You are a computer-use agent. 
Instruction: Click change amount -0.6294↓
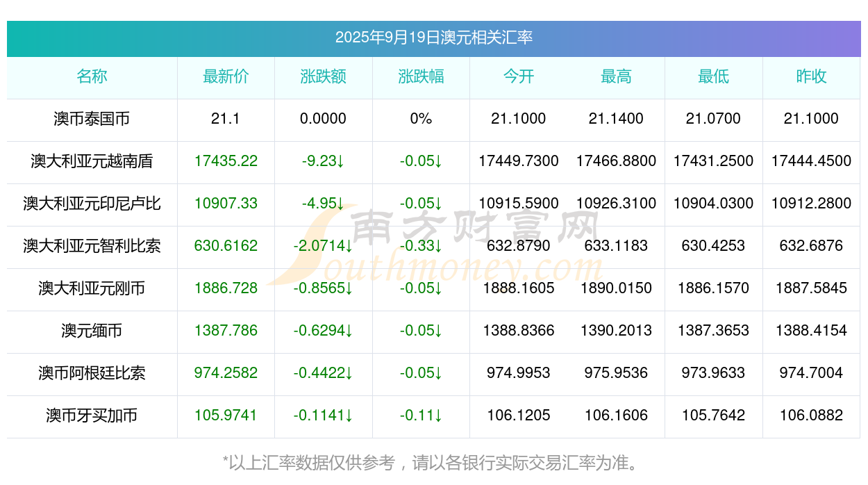click(323, 331)
